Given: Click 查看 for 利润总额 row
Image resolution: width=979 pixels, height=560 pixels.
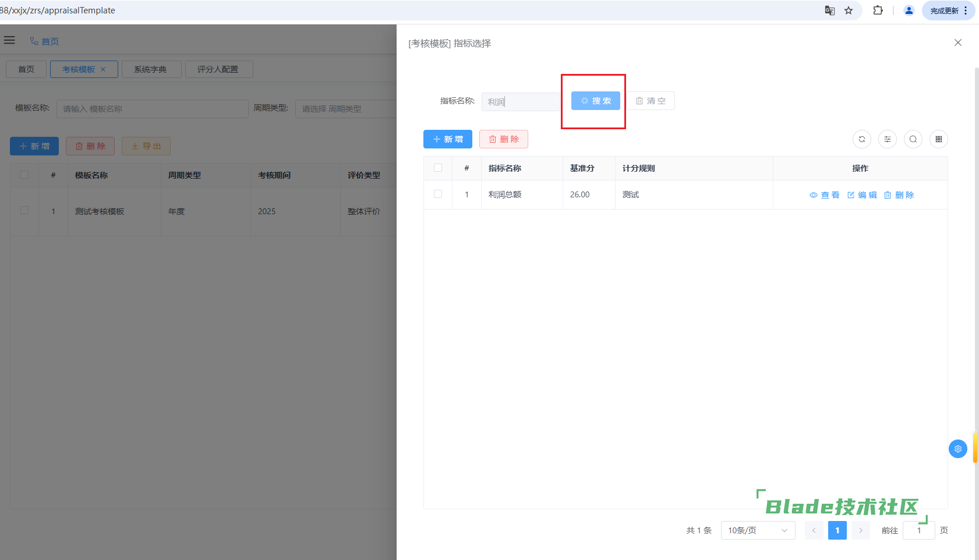Looking at the screenshot, I should (x=825, y=195).
